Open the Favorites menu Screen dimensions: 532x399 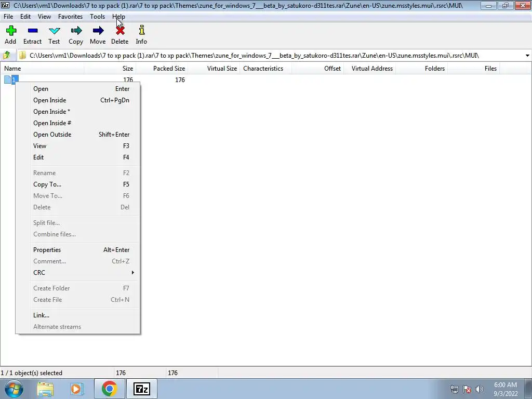coord(70,16)
